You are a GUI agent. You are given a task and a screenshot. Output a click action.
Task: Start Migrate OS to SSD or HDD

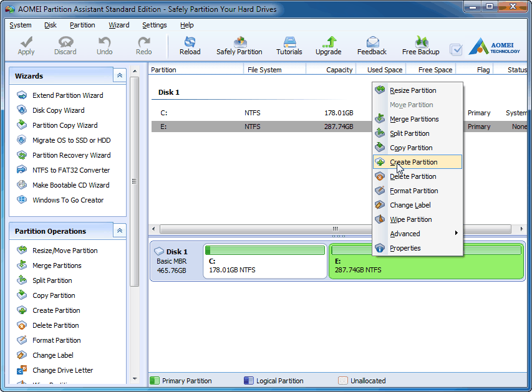(64, 140)
